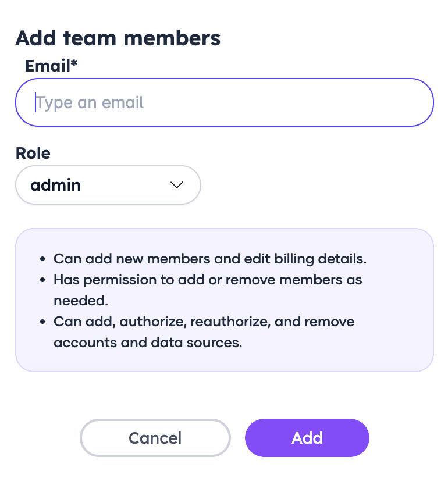Click empty space inside the admin permissions box
The image size is (448, 478).
349,355
